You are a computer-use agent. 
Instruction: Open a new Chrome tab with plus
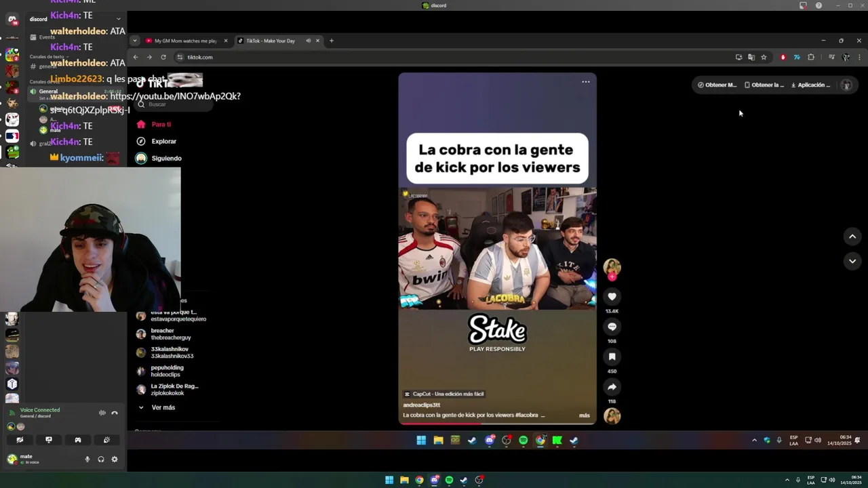click(x=332, y=41)
